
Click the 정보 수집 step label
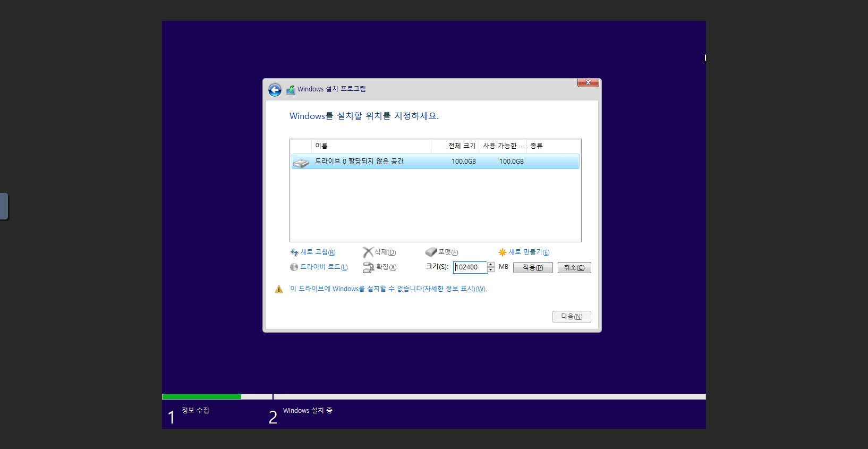pyautogui.click(x=195, y=411)
